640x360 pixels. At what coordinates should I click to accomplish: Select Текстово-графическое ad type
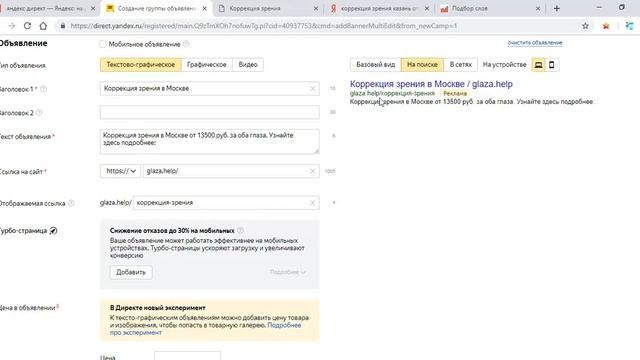[x=140, y=64]
